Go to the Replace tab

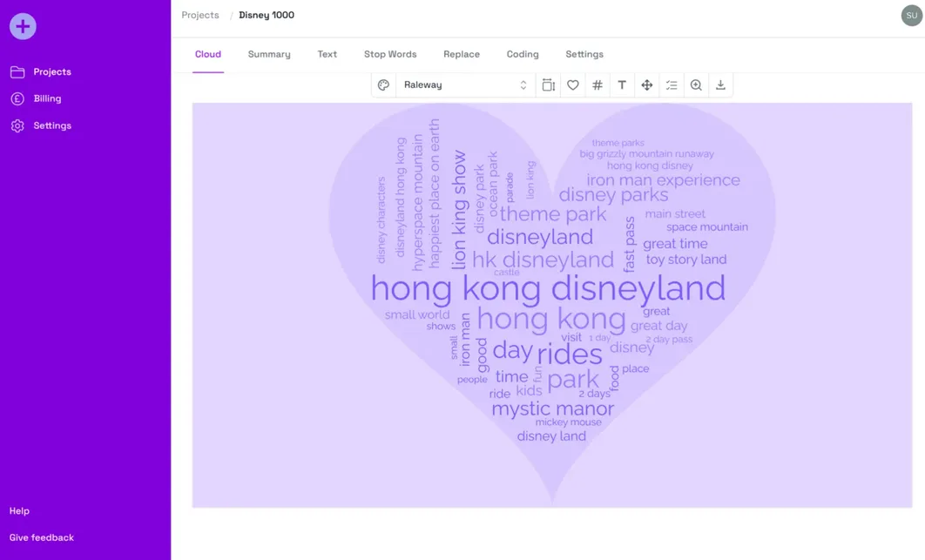tap(462, 54)
